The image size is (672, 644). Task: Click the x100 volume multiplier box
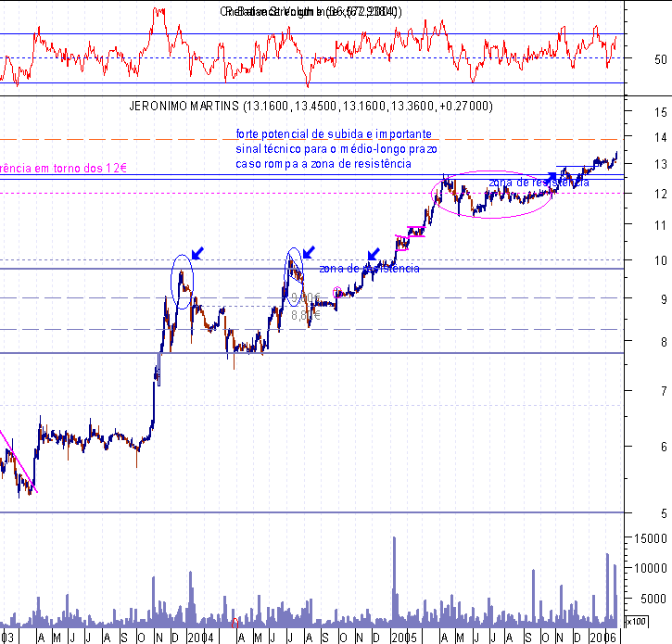(x=637, y=621)
